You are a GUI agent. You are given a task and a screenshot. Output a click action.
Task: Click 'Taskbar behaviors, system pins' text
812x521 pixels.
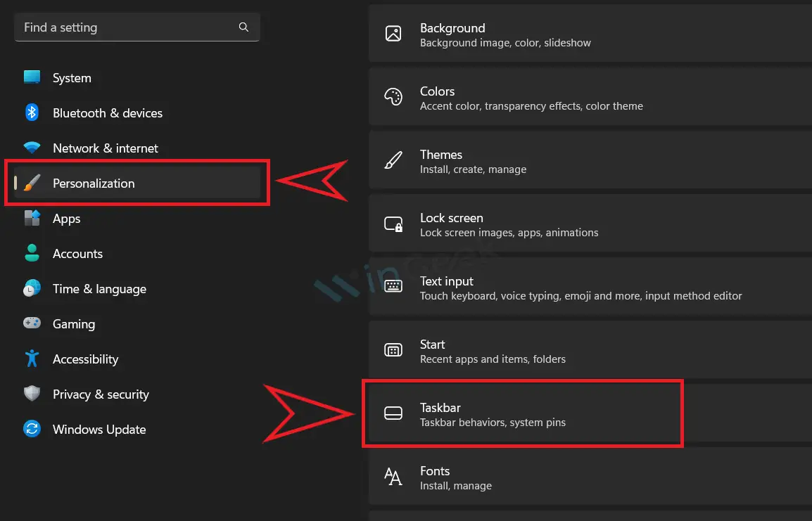coord(493,423)
